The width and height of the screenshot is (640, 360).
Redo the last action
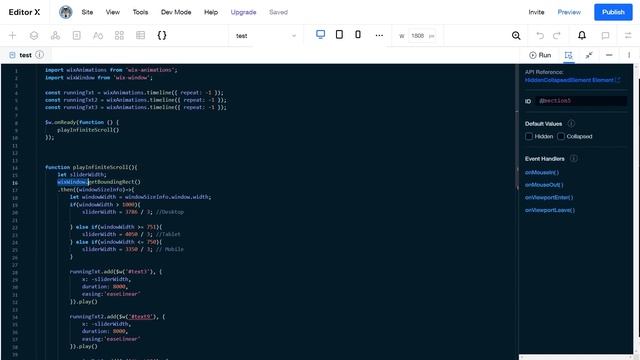(556, 36)
